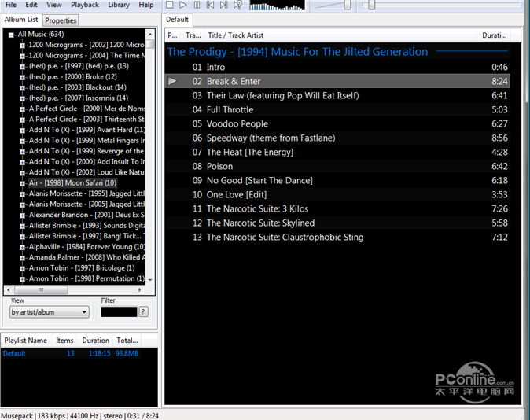Screen dimensions: 530x420
Task: Select track 11 The Narcotic Suite: 3 Kilos
Action: (337, 208)
